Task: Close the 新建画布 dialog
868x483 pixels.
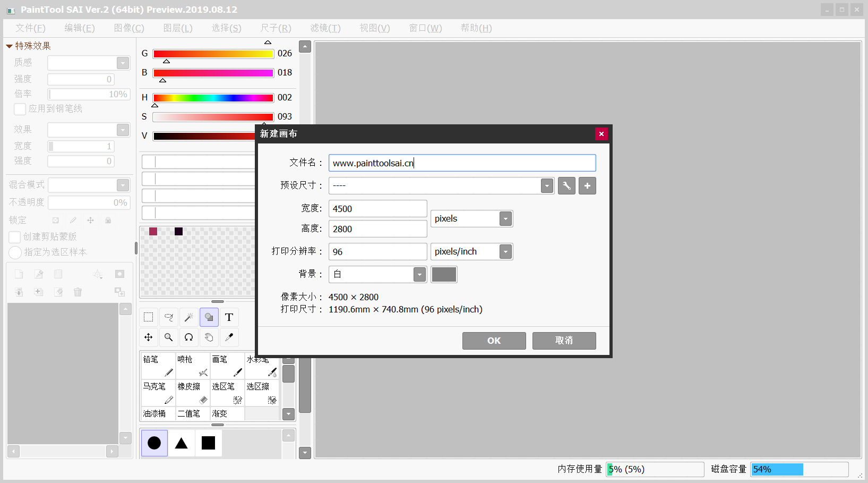Action: (601, 134)
